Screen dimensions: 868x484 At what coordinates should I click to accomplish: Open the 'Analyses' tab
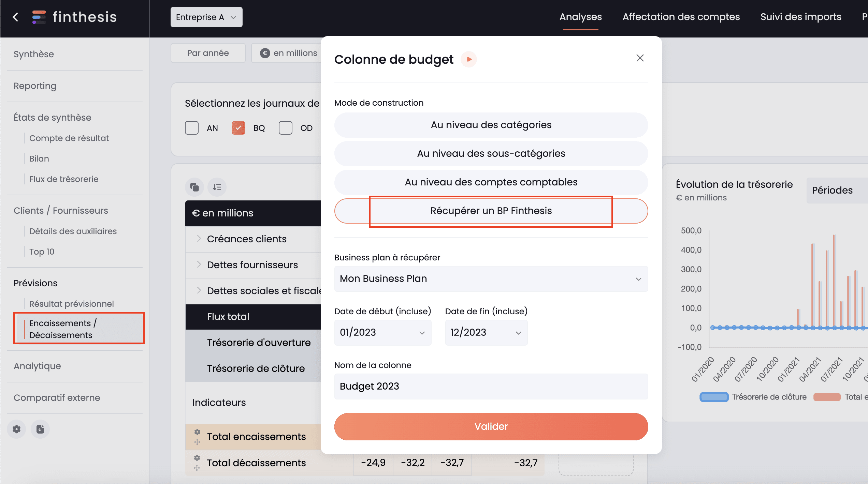[x=581, y=17]
